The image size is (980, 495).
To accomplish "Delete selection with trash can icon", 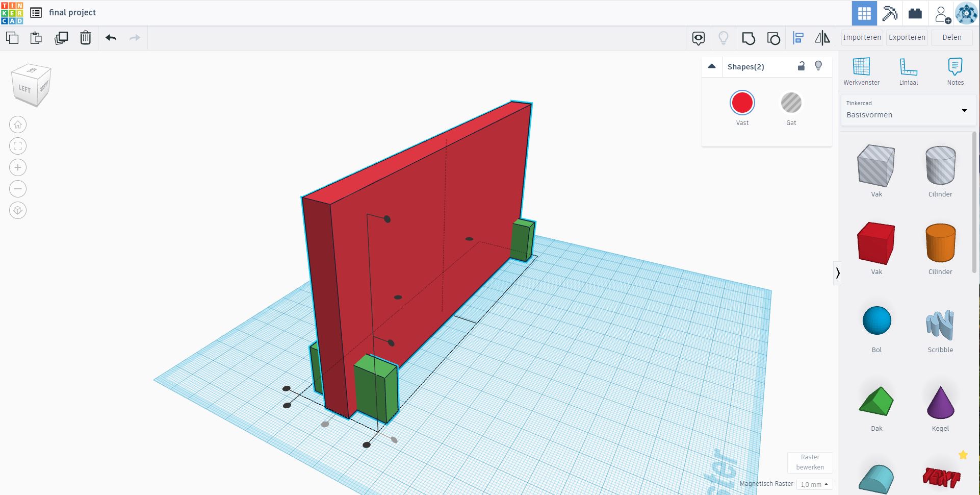I will tap(86, 38).
